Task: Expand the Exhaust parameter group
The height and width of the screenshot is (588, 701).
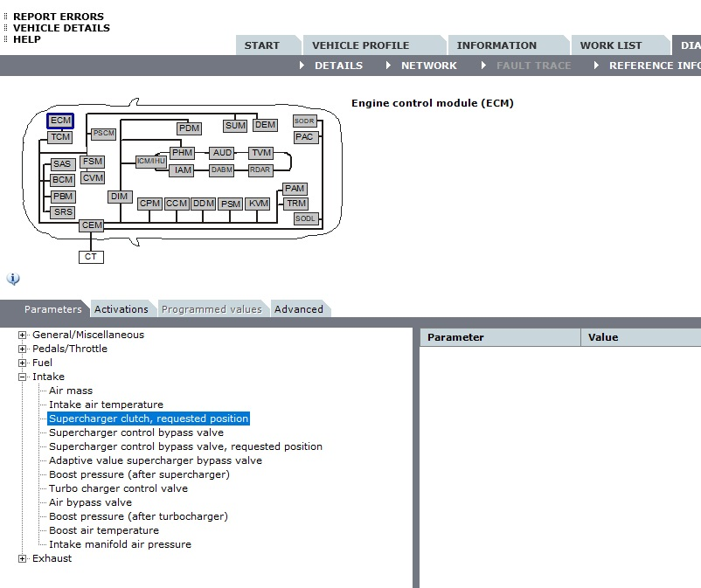Action: [x=23, y=558]
